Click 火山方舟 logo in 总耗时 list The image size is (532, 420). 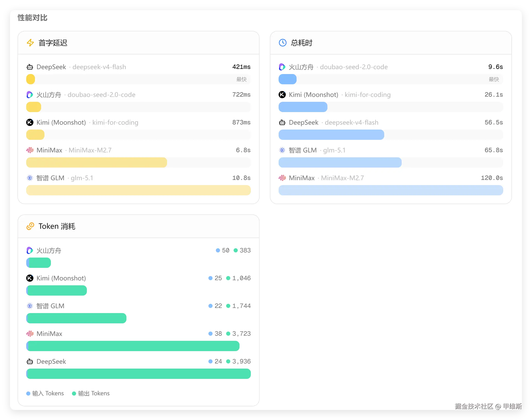(x=282, y=67)
